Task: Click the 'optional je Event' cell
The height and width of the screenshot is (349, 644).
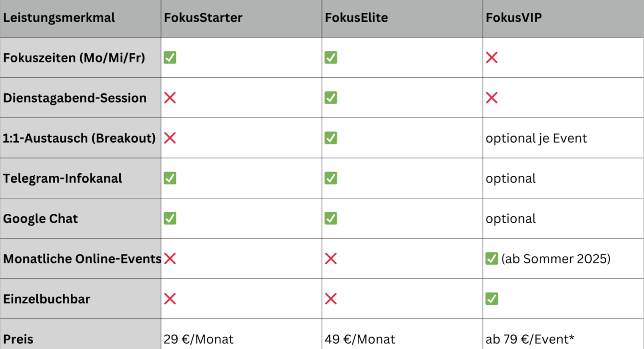Action: 563,138
